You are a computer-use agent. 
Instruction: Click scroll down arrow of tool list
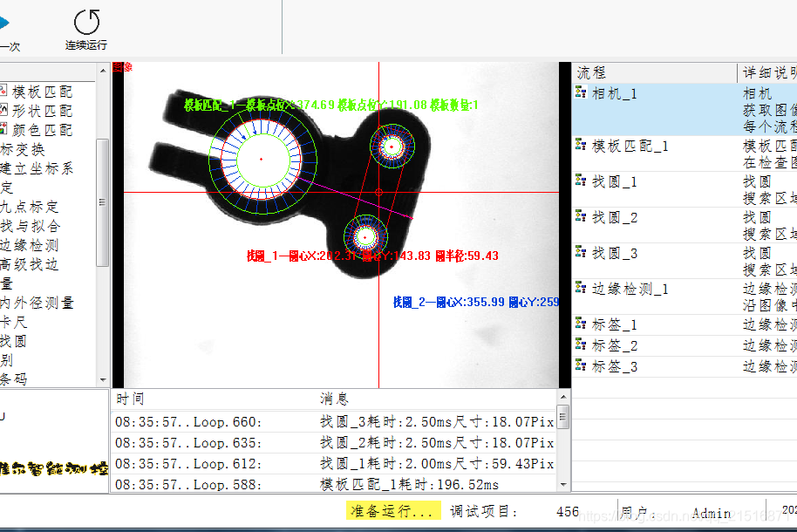coord(103,380)
